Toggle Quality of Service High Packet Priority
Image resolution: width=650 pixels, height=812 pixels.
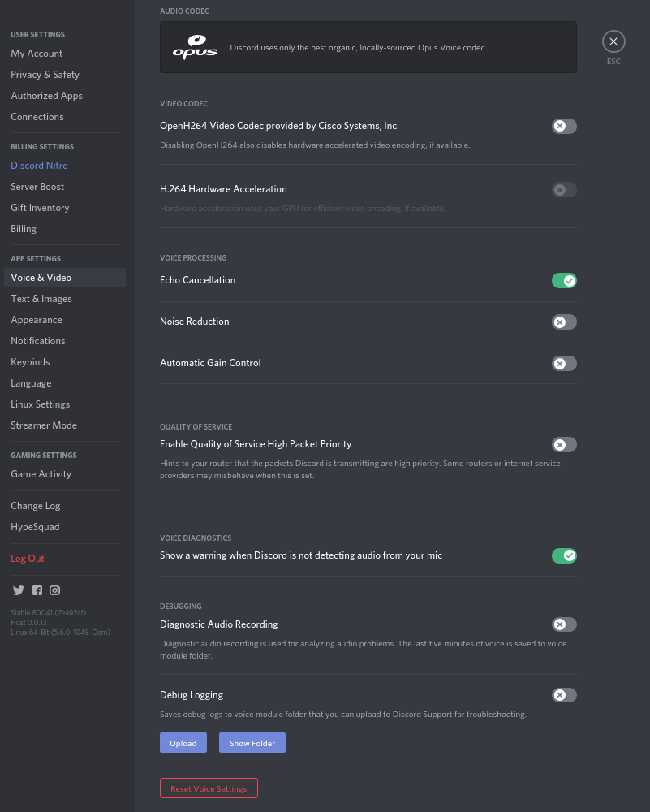pyautogui.click(x=564, y=445)
